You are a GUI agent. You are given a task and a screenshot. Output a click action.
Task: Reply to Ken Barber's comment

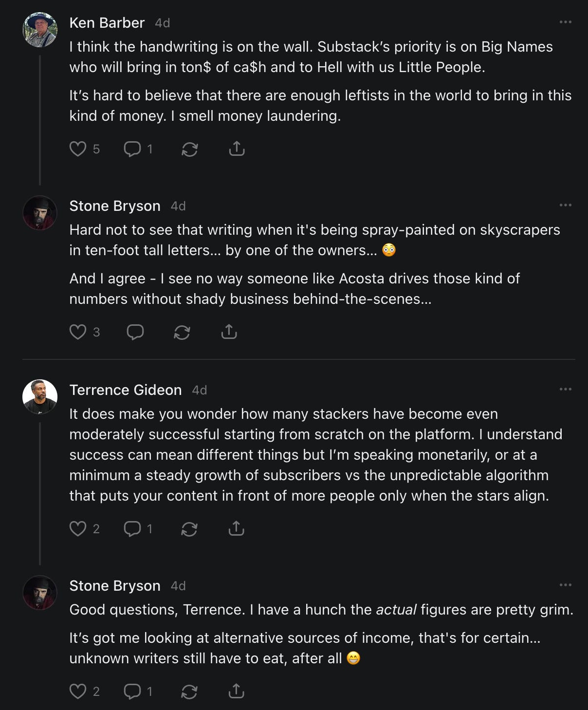click(x=132, y=149)
